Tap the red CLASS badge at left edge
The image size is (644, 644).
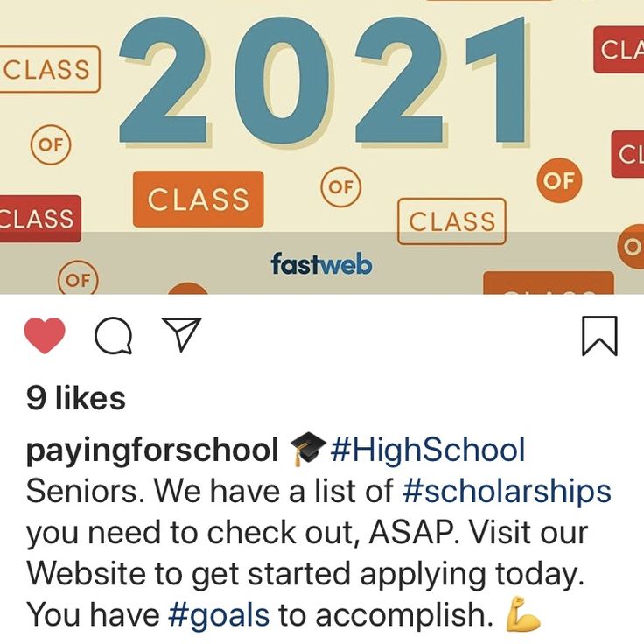[x=38, y=219]
